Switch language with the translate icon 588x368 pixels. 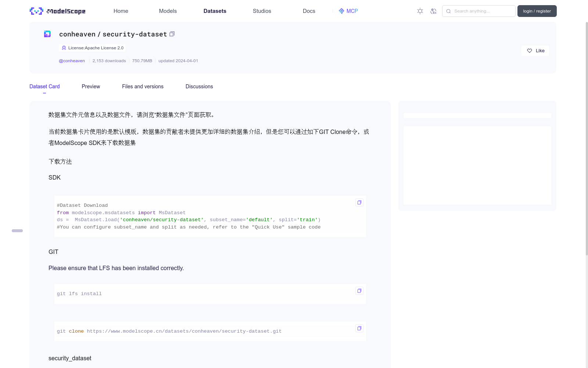click(433, 11)
